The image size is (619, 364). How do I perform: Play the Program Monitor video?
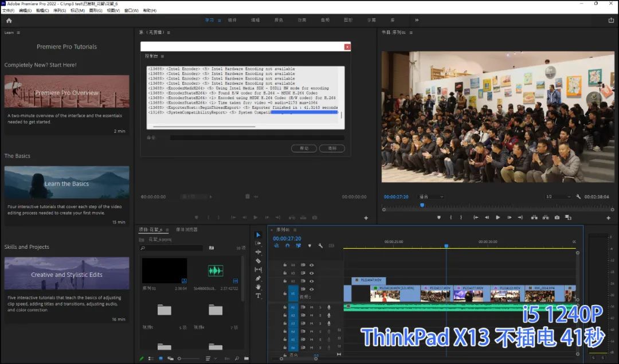click(x=497, y=217)
